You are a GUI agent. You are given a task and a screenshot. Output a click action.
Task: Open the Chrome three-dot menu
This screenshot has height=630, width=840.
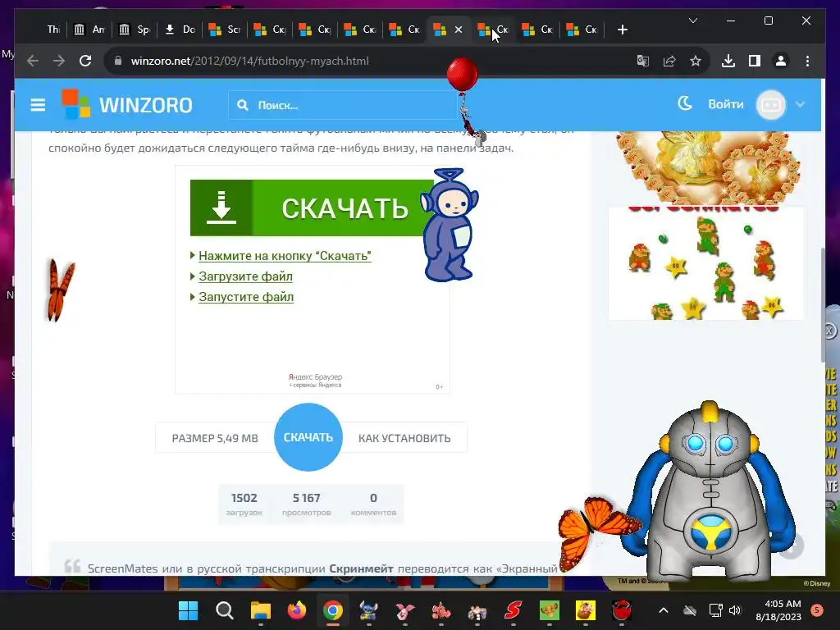tap(807, 61)
